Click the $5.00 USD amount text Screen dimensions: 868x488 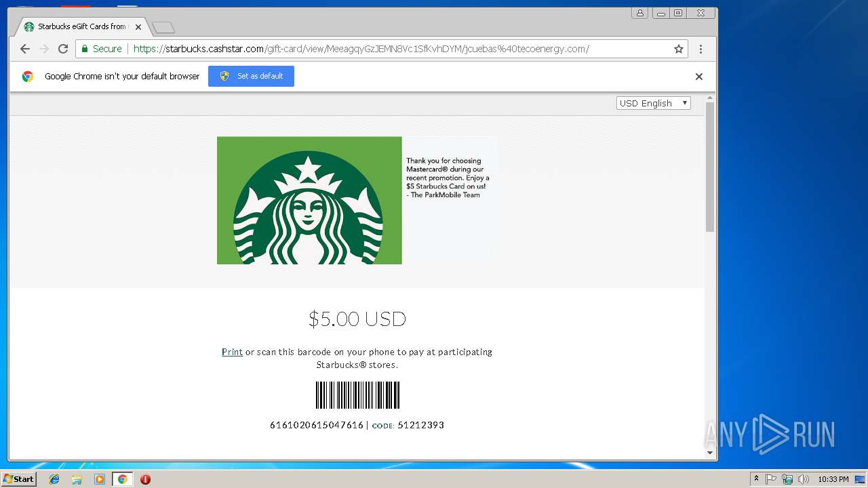[x=357, y=319]
